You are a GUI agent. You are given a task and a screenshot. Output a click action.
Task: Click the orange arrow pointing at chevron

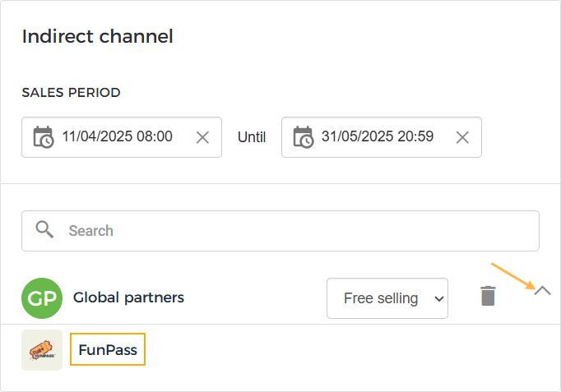pos(510,275)
